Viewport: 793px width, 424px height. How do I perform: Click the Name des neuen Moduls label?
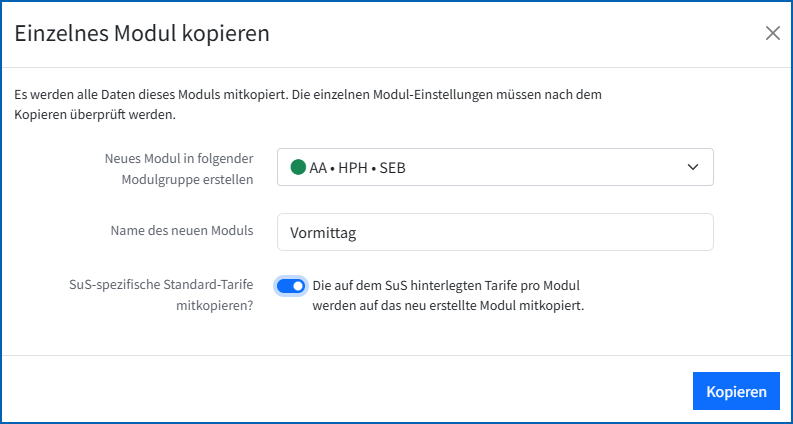(181, 230)
